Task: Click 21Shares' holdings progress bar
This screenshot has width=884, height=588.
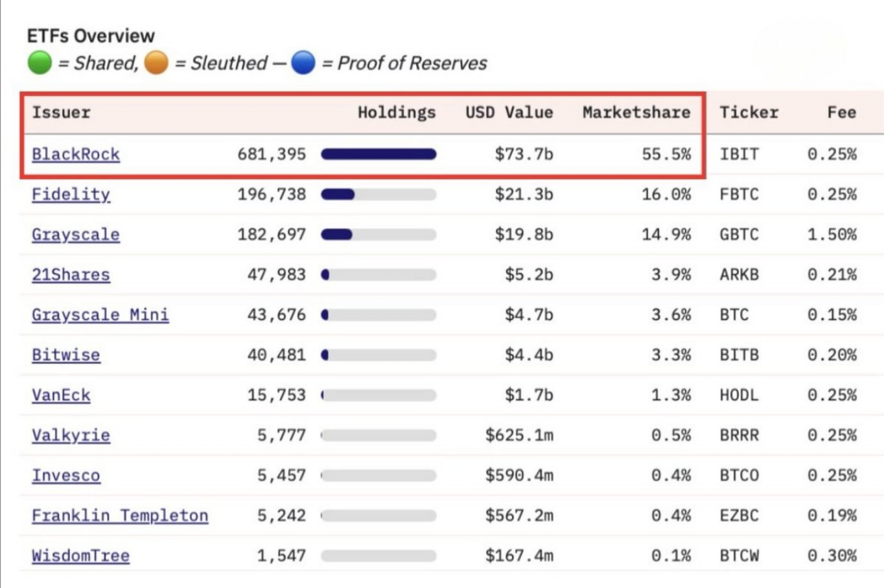Action: [378, 275]
